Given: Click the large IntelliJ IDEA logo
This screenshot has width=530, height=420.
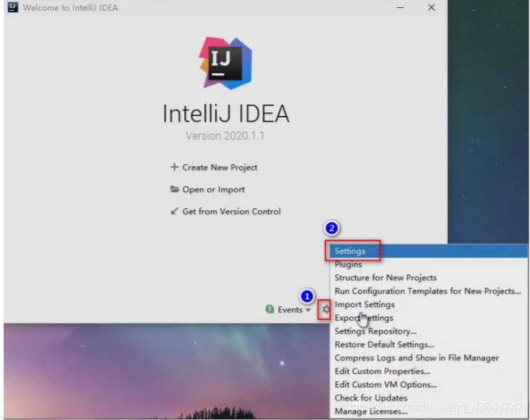Looking at the screenshot, I should (x=226, y=63).
